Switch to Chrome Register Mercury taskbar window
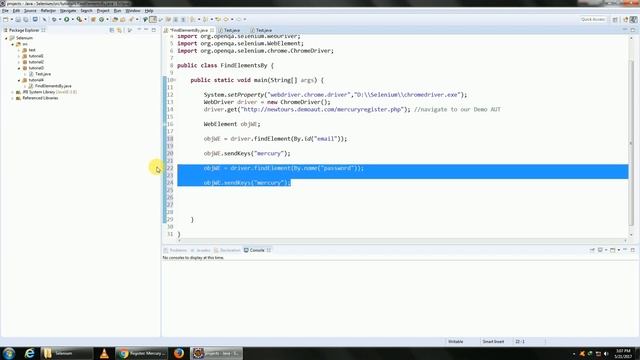 (141, 353)
